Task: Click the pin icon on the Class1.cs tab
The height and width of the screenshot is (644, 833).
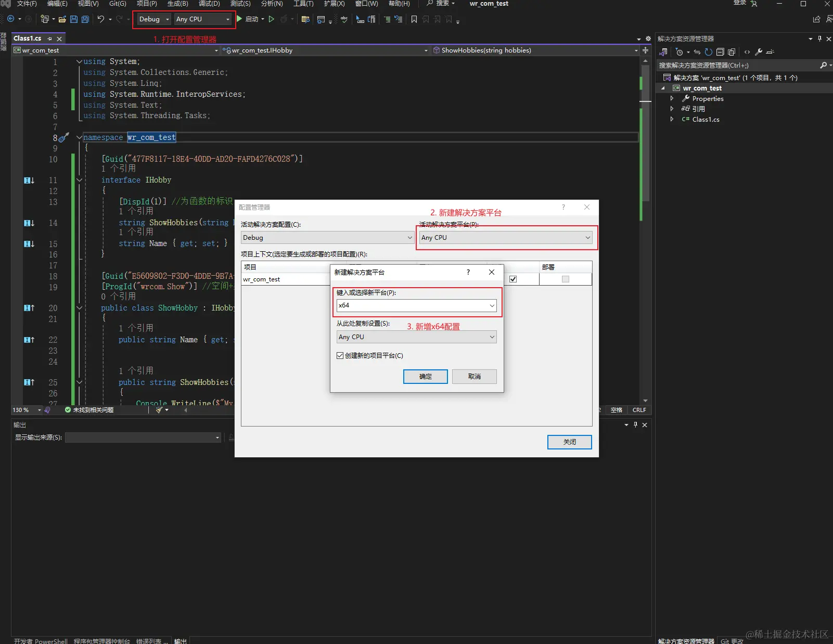Action: pyautogui.click(x=50, y=38)
